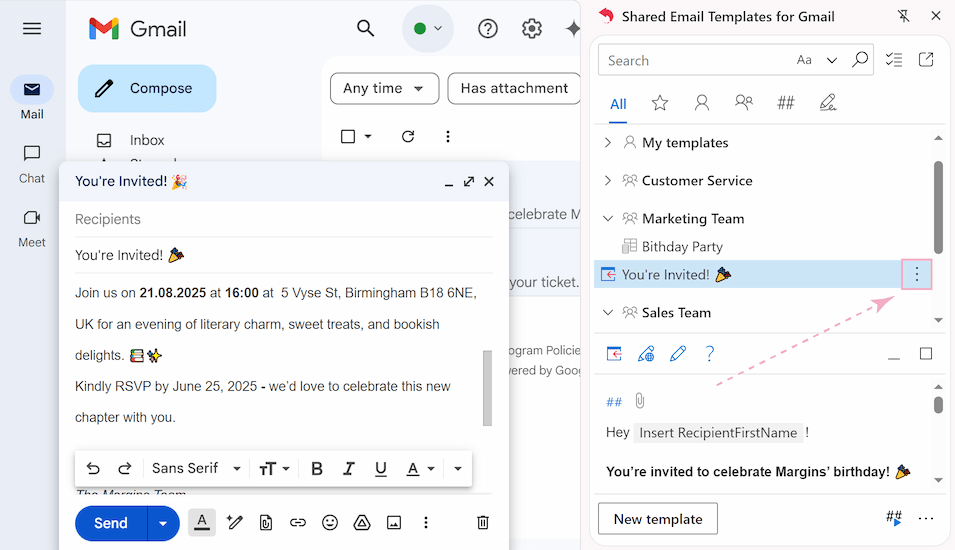The image size is (955, 550).
Task: Toggle italic formatting
Action: click(348, 468)
